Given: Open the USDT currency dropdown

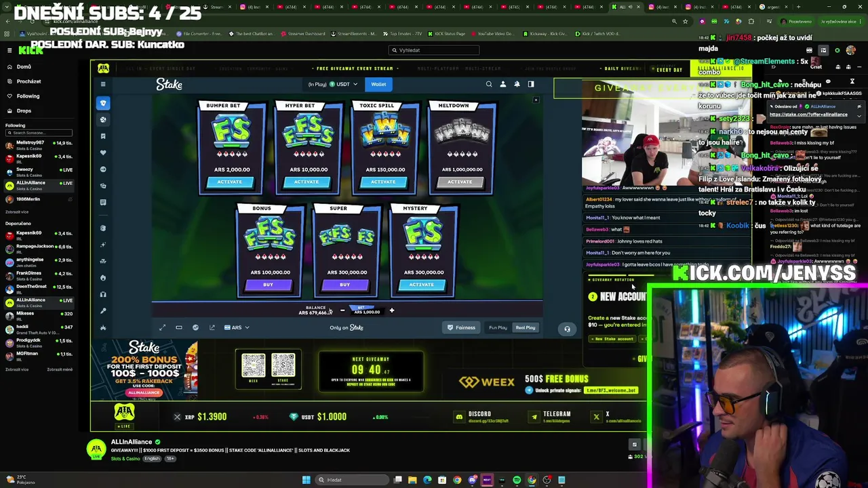Looking at the screenshot, I should click(342, 84).
